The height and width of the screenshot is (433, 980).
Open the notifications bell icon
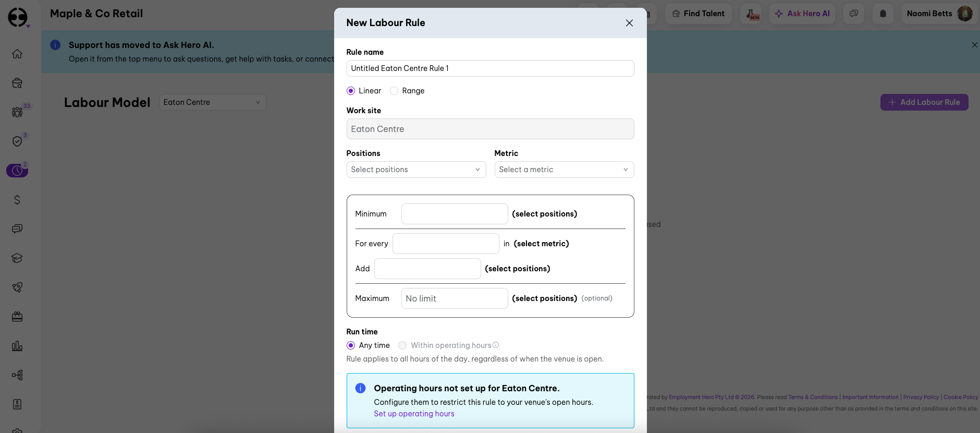(x=883, y=14)
